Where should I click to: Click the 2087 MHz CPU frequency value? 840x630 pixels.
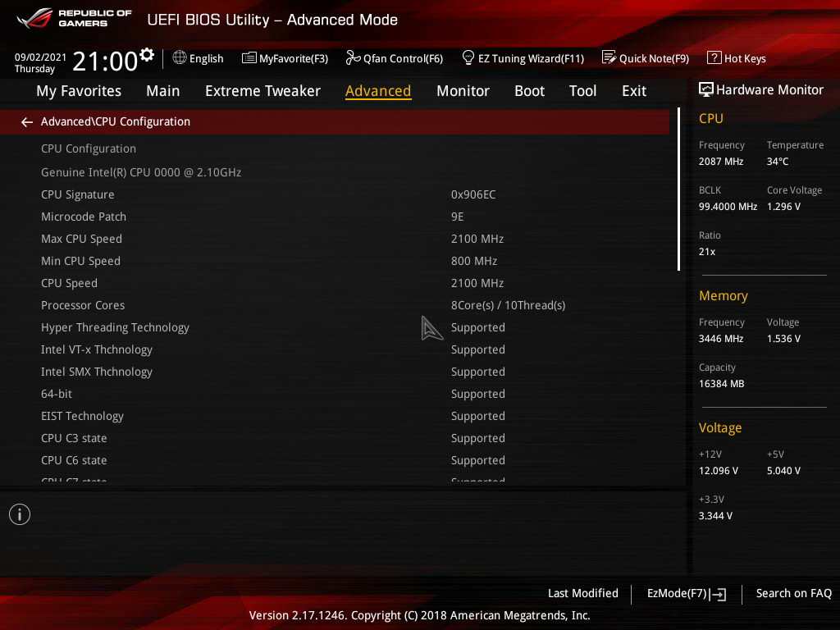(x=721, y=162)
